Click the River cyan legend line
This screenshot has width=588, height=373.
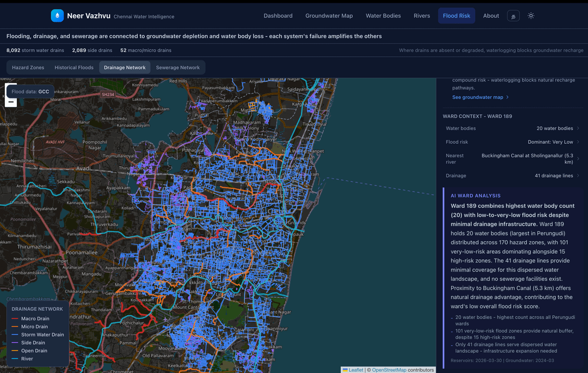[x=15, y=359]
